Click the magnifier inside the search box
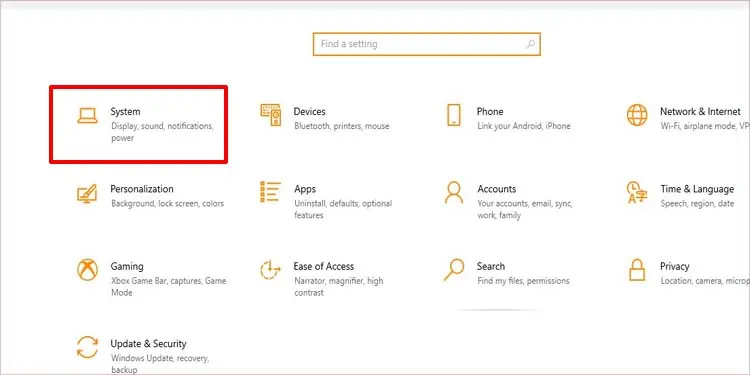This screenshot has height=375, width=750. (x=530, y=44)
